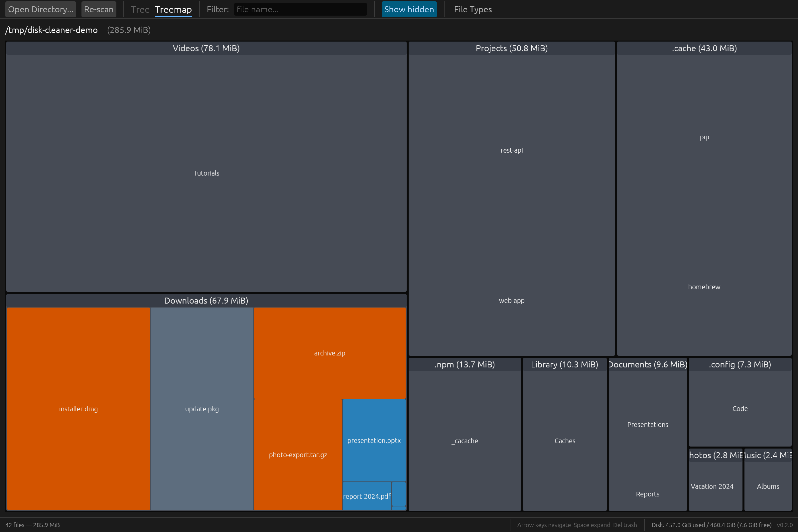This screenshot has height=532, width=798.
Task: Open the File Types panel
Action: coord(472,9)
